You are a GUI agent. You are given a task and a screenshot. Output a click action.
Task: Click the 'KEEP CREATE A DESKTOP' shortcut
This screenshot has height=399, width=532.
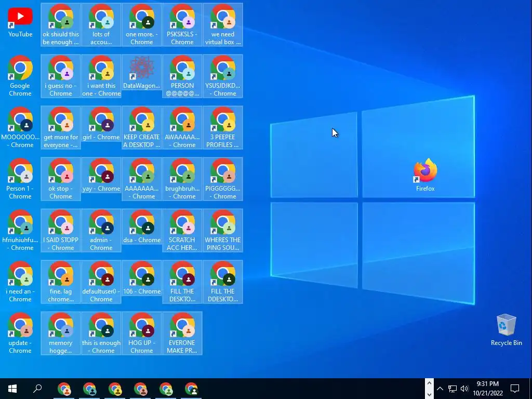(x=141, y=128)
